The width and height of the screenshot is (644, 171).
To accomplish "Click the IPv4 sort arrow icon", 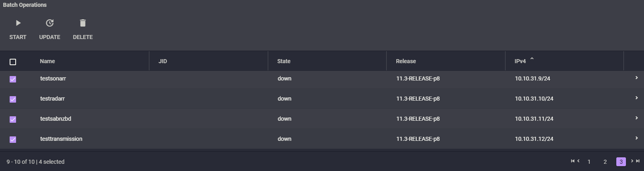I will click(532, 59).
